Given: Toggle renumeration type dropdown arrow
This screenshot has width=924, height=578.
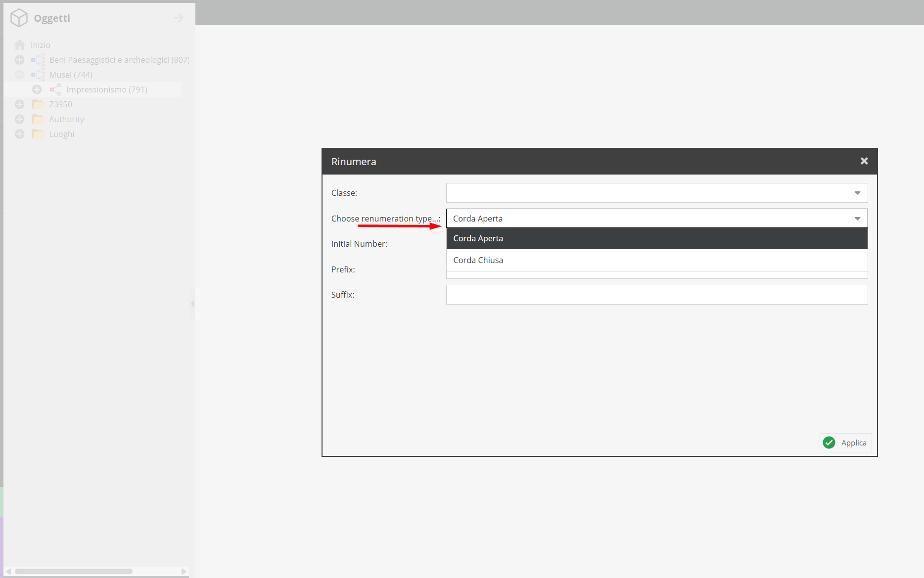Looking at the screenshot, I should pos(857,219).
